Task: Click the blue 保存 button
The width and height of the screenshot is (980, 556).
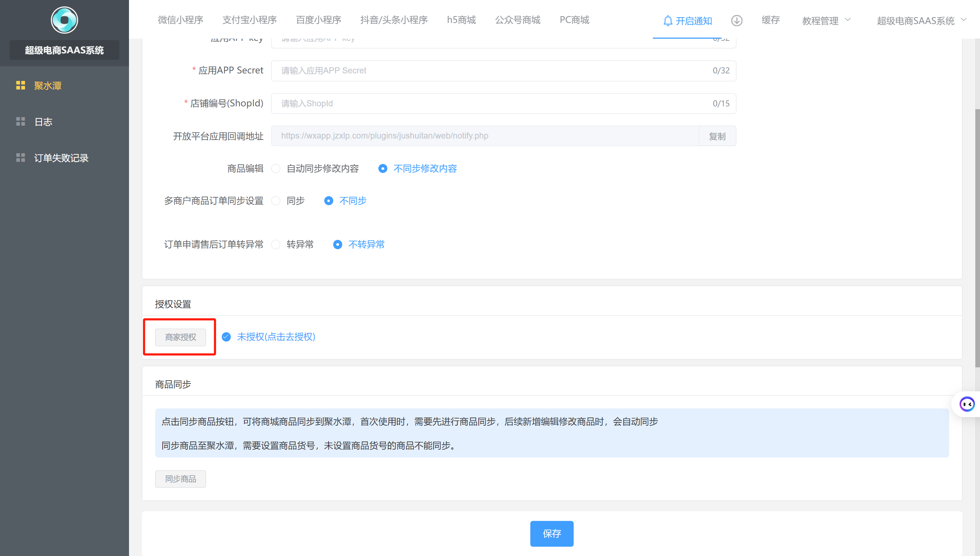Action: tap(551, 533)
